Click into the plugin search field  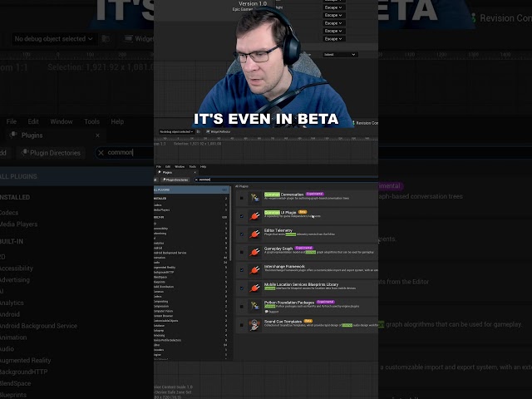tap(287, 180)
